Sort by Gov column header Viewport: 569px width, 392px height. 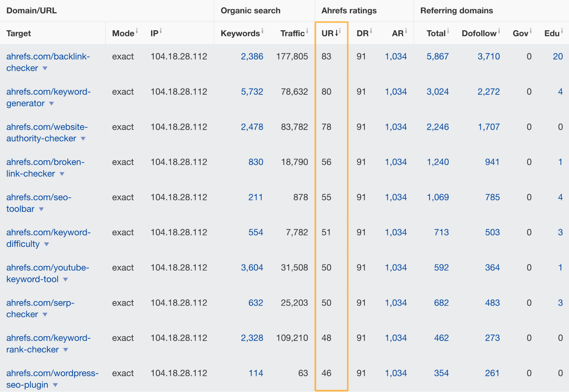(520, 33)
